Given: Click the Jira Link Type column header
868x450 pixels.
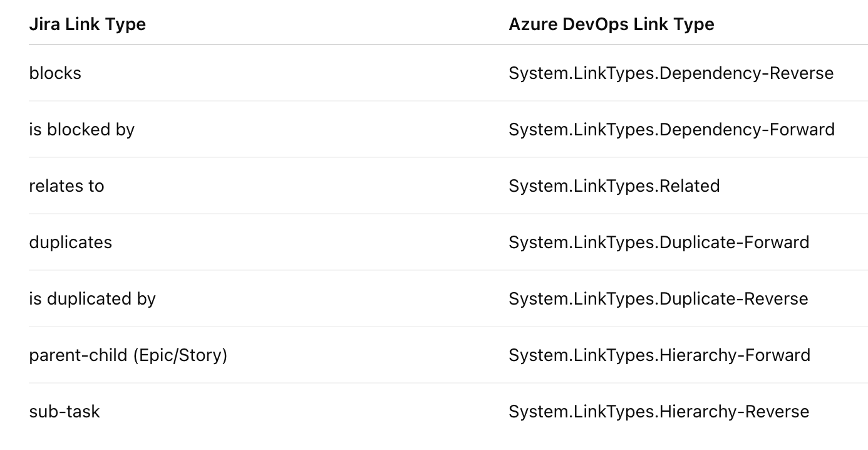Looking at the screenshot, I should click(x=87, y=24).
